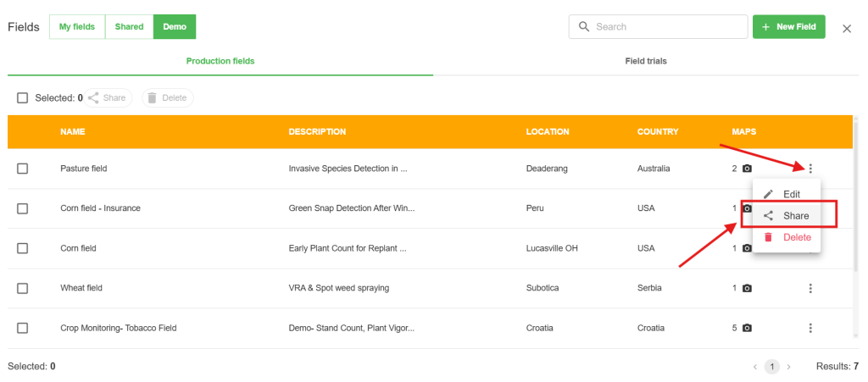Click camera icon for Crop Monitoring- Tobacco Field
The image size is (868, 382).
point(747,328)
